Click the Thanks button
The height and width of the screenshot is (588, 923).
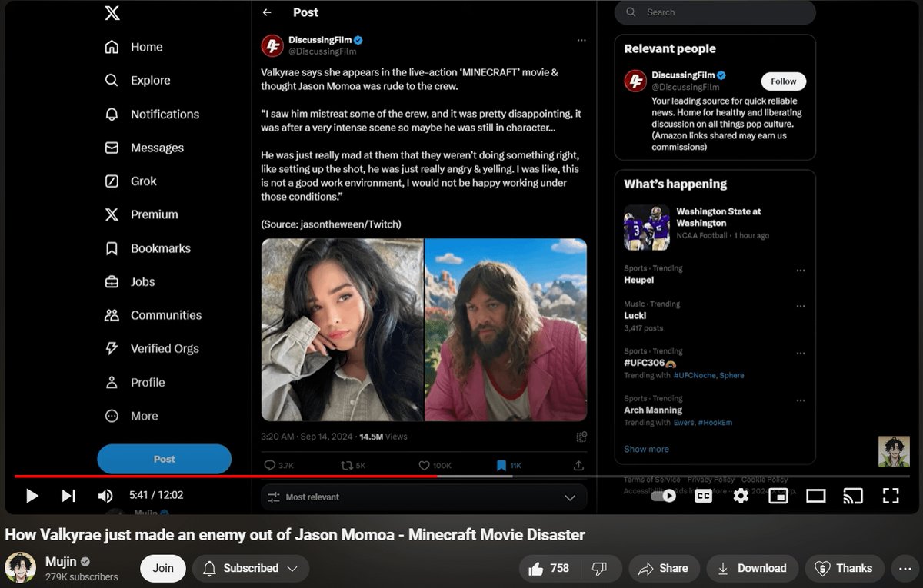click(845, 568)
